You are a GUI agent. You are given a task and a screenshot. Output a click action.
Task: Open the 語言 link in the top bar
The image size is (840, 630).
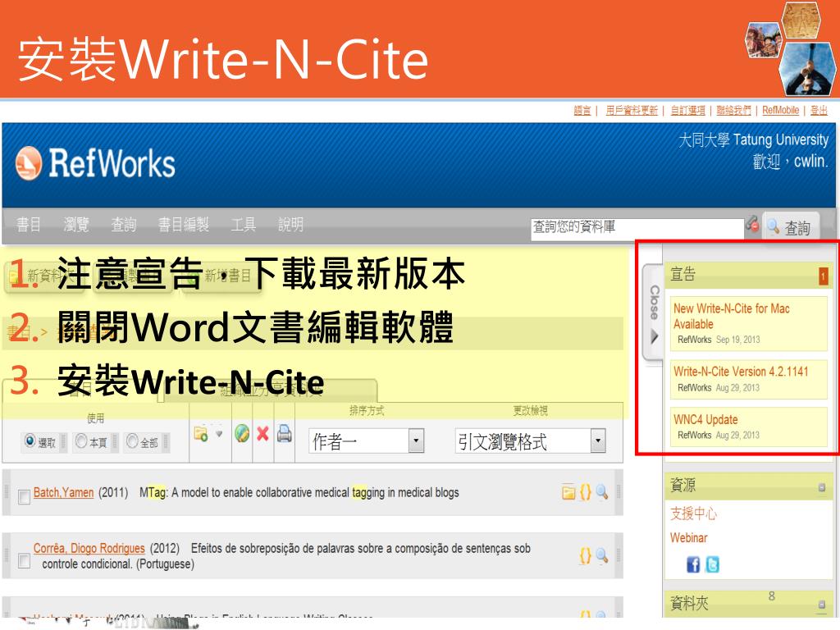click(582, 111)
